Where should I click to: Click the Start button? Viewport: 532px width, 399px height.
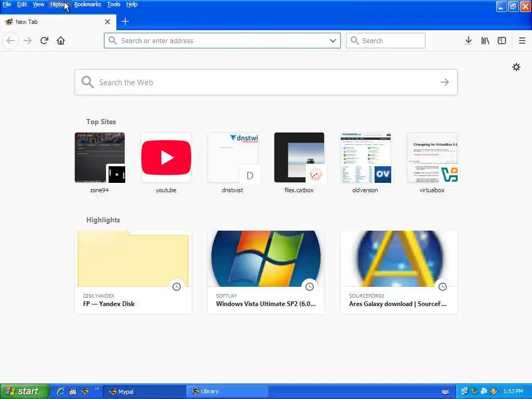coord(24,391)
